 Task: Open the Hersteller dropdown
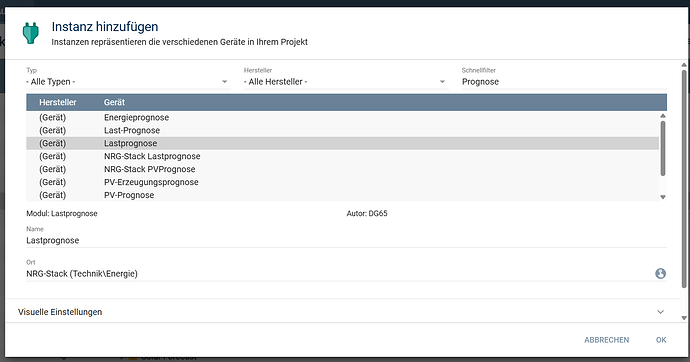tap(346, 82)
